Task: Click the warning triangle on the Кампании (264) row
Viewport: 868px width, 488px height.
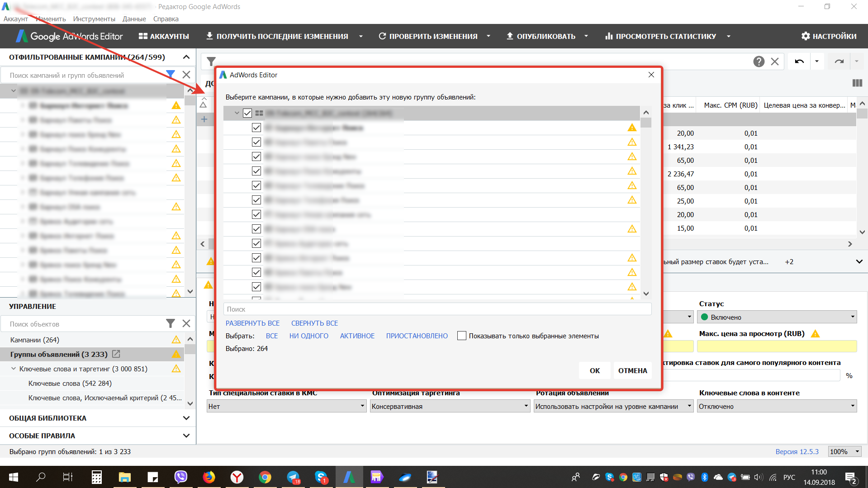Action: (176, 340)
